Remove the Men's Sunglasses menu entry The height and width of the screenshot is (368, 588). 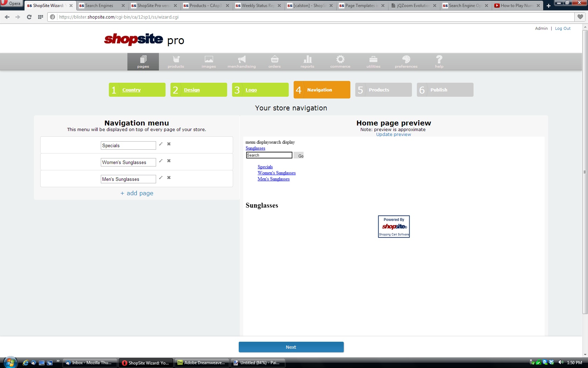pos(169,178)
